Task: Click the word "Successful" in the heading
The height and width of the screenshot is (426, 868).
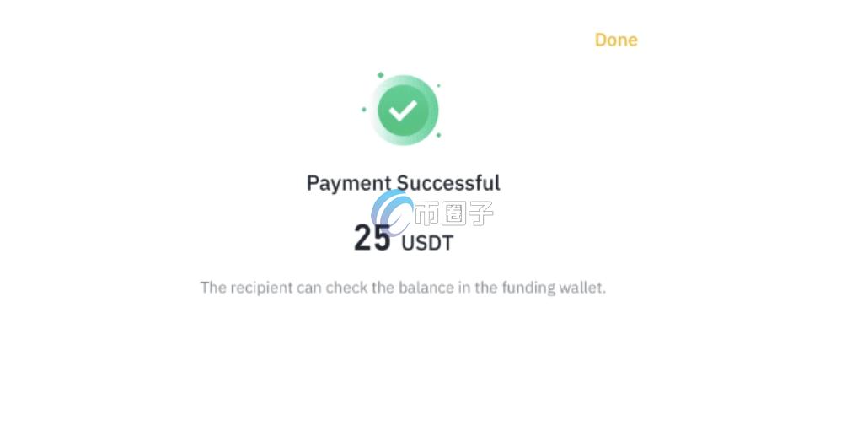Action: click(448, 183)
